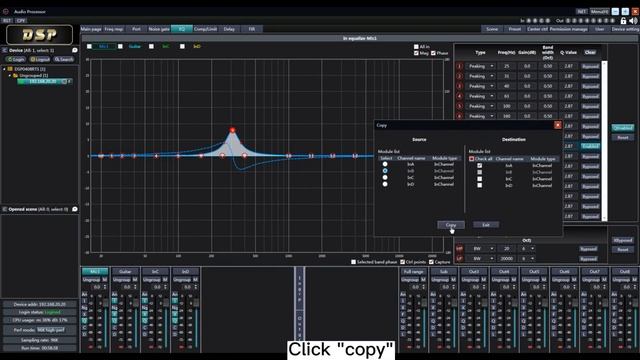
Task: Select InC as copy source
Action: 385,178
